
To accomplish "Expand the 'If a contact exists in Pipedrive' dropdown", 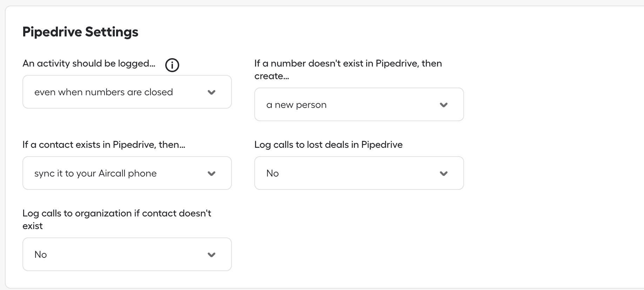I will [127, 173].
